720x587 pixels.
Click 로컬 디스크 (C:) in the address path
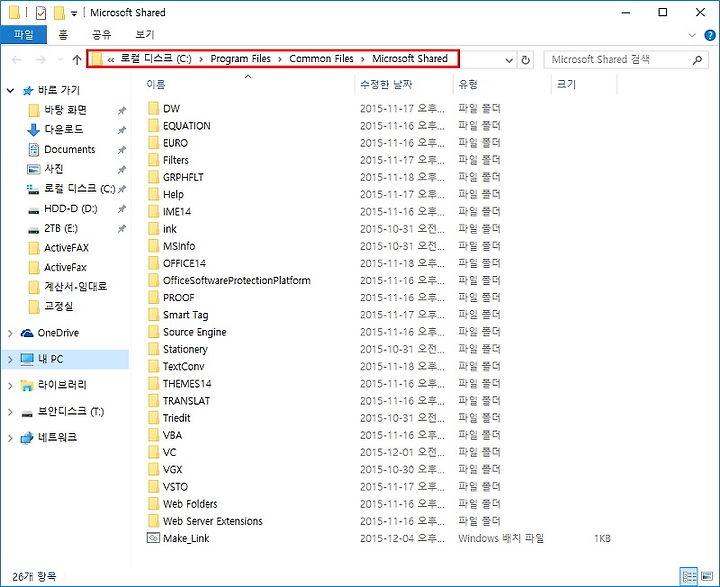pos(156,59)
